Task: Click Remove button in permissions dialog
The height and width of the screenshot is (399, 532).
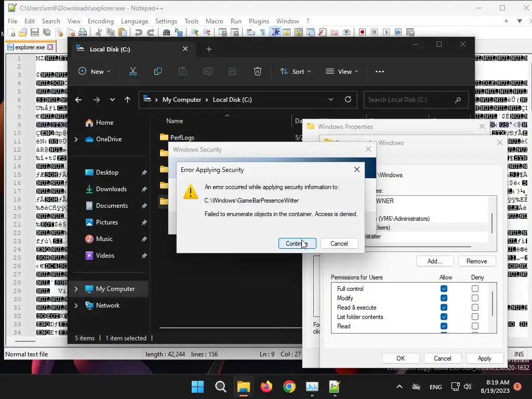Action: 477,261
